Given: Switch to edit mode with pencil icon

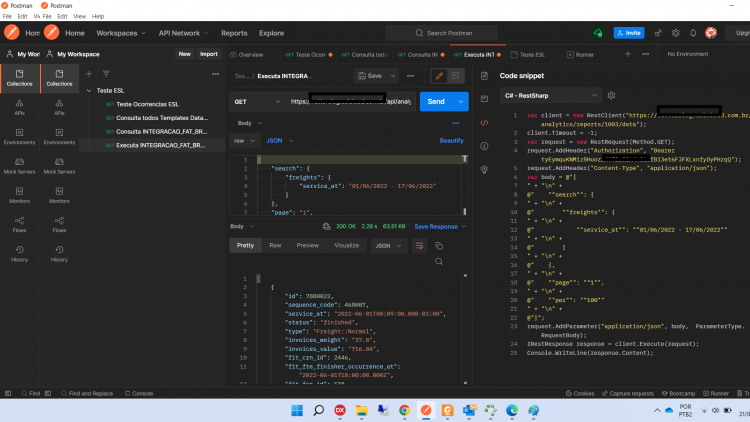Looking at the screenshot, I should coord(439,76).
